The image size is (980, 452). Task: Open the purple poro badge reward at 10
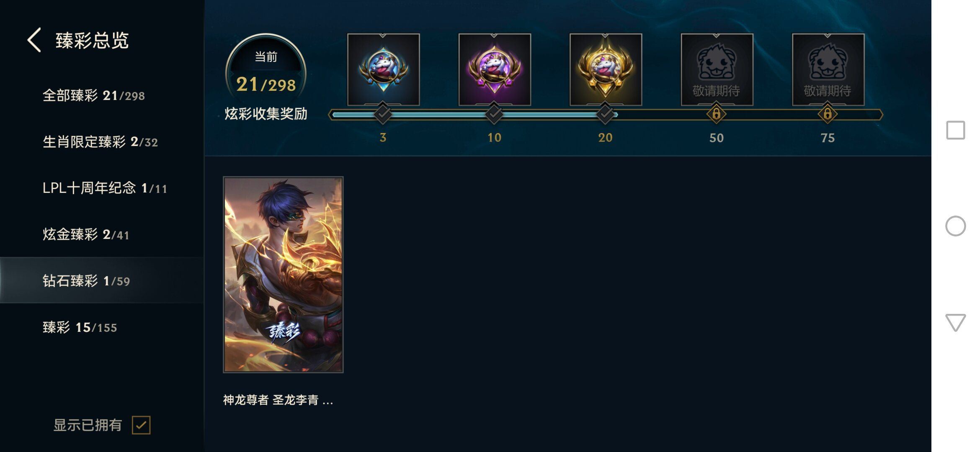[495, 69]
